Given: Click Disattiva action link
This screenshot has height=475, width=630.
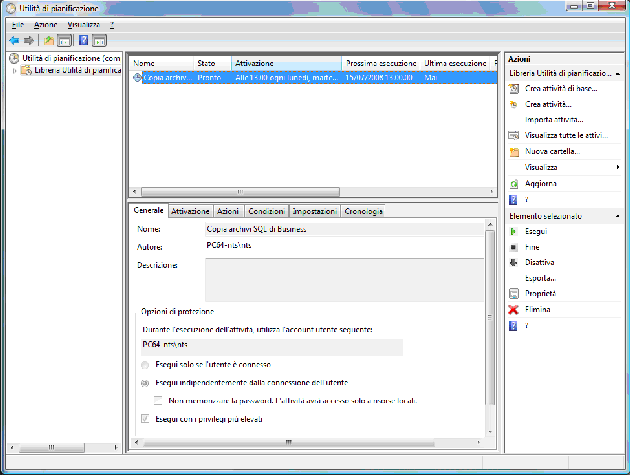Looking at the screenshot, I should [540, 262].
